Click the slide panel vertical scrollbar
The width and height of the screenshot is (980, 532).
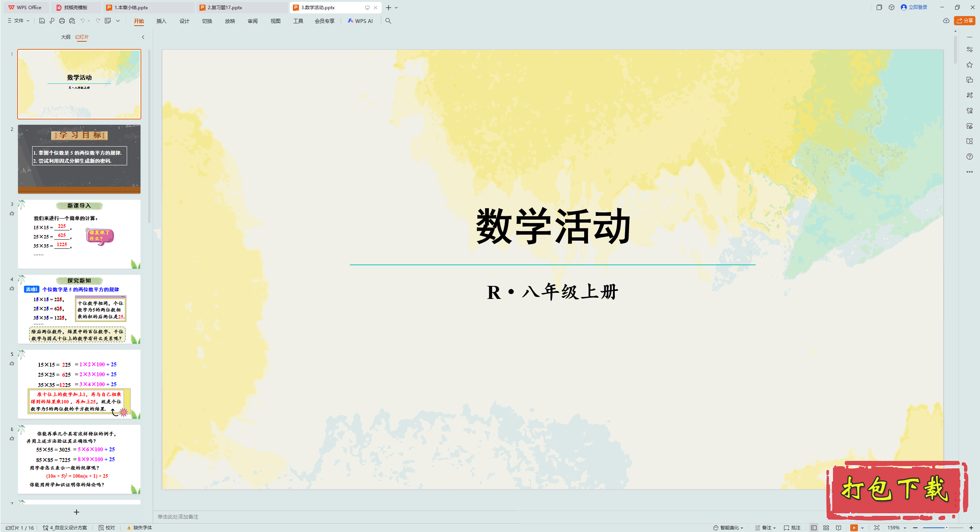(x=149, y=136)
